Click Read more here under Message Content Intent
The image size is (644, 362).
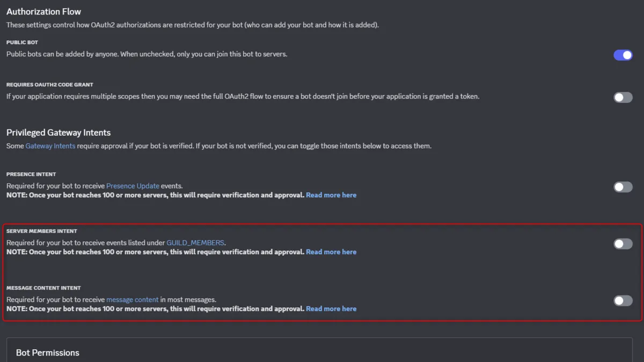click(x=331, y=309)
